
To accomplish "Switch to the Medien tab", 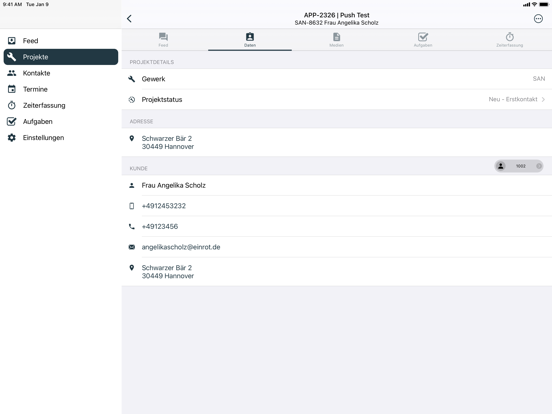I will click(x=337, y=40).
